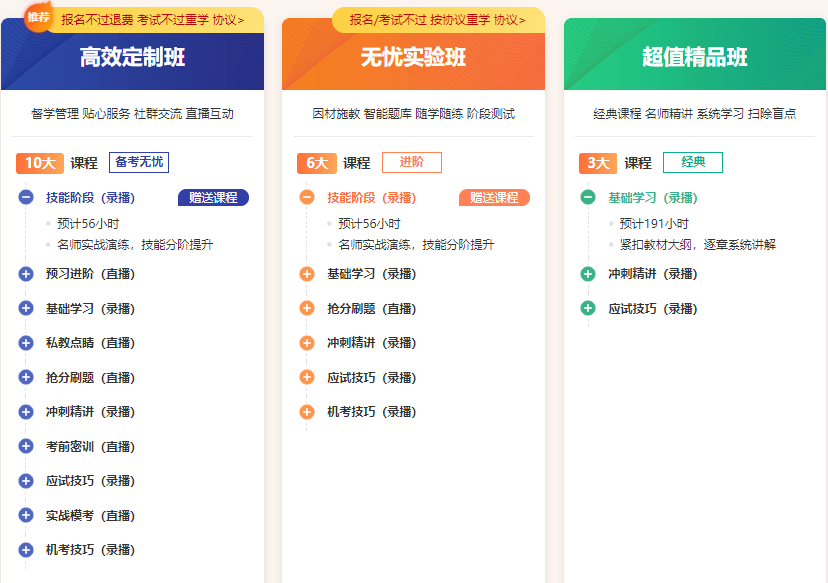Click the 备考无忧 tag
The width and height of the screenshot is (828, 583).
coord(138,162)
